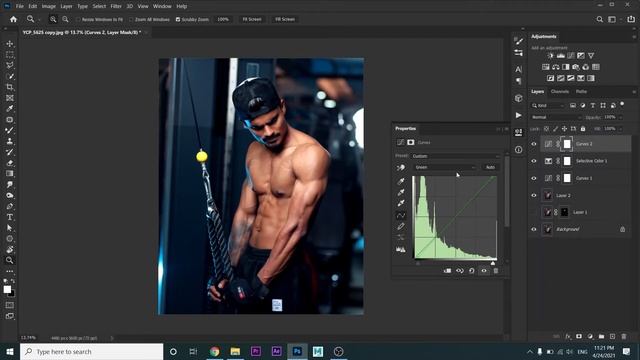The height and width of the screenshot is (360, 640).
Task: Switch to the Paths tab
Action: (581, 92)
